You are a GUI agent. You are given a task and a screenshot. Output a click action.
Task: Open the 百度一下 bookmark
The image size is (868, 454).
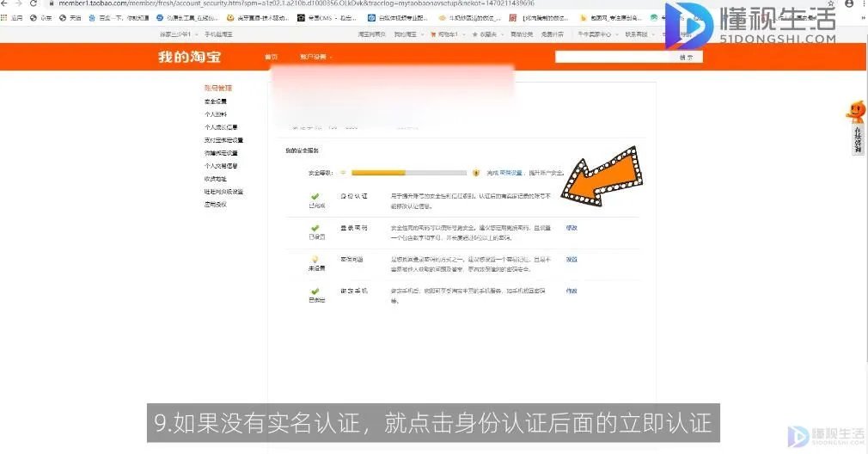119,18
